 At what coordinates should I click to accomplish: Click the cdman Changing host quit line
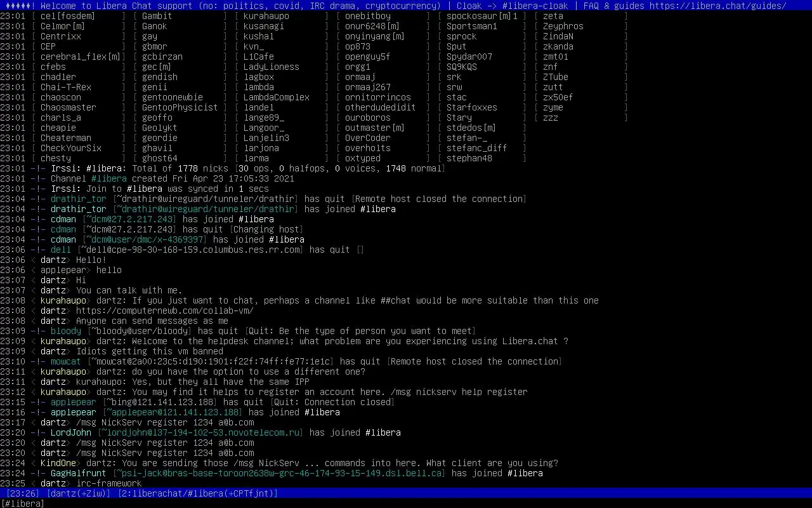(x=152, y=229)
